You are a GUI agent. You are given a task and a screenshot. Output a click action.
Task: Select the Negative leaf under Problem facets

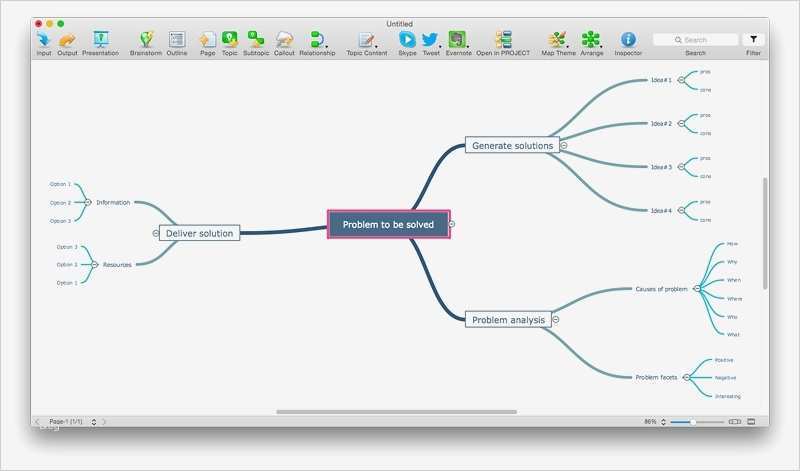click(x=725, y=378)
